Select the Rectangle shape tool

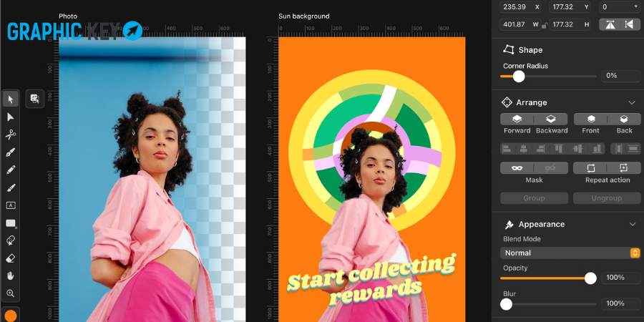pos(10,223)
